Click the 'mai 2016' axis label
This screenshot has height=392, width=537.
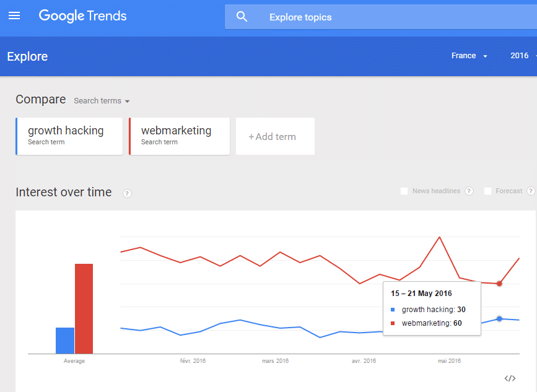coord(449,361)
